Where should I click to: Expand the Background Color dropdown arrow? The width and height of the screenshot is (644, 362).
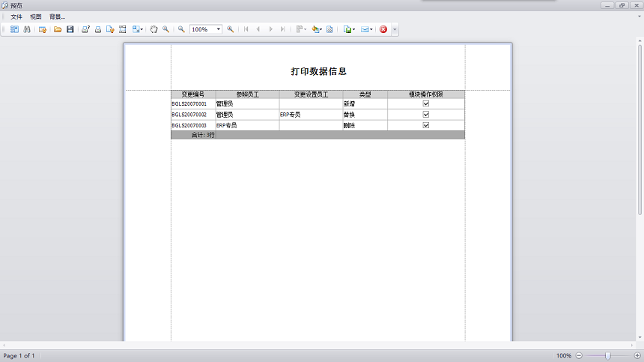321,29
